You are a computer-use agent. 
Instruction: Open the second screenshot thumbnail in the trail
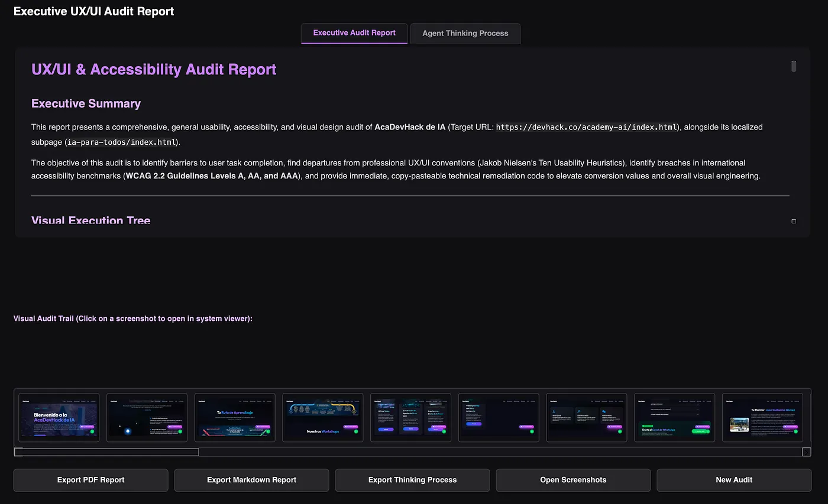(x=147, y=418)
